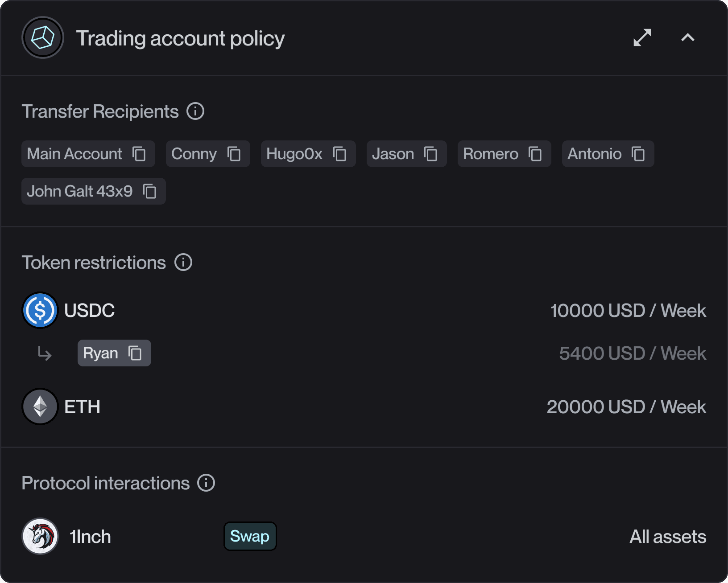Expand the policy card to full view
The image size is (728, 583).
click(x=642, y=38)
